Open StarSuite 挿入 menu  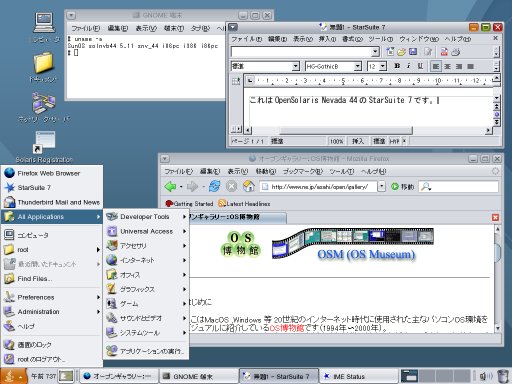click(327, 39)
